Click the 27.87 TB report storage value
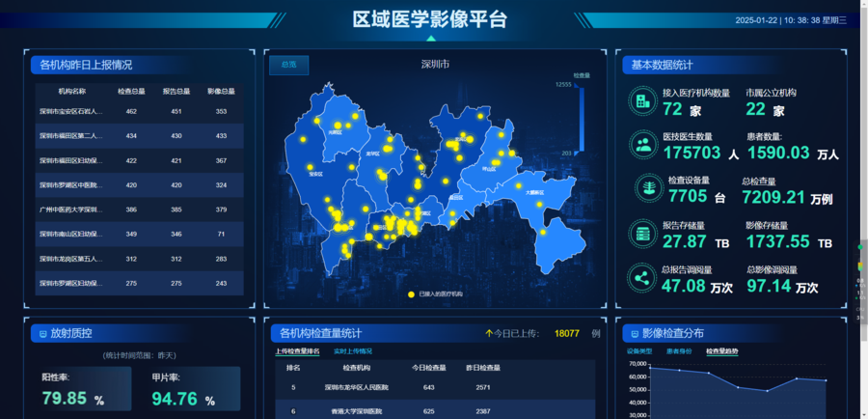Image resolution: width=868 pixels, height=419 pixels. pos(695,241)
